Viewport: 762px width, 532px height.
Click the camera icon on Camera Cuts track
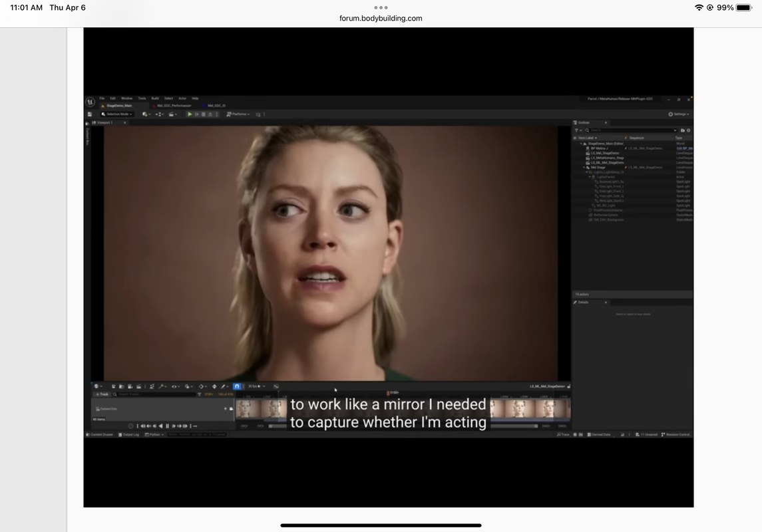(x=232, y=409)
